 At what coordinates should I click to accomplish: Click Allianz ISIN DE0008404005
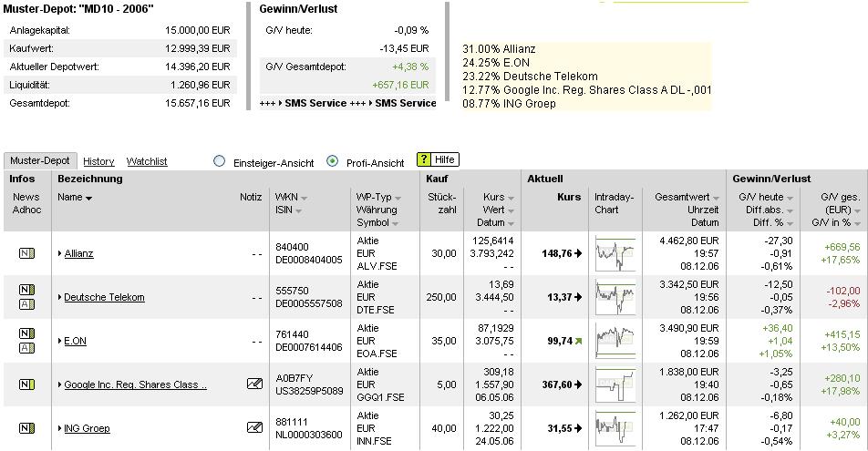[309, 260]
